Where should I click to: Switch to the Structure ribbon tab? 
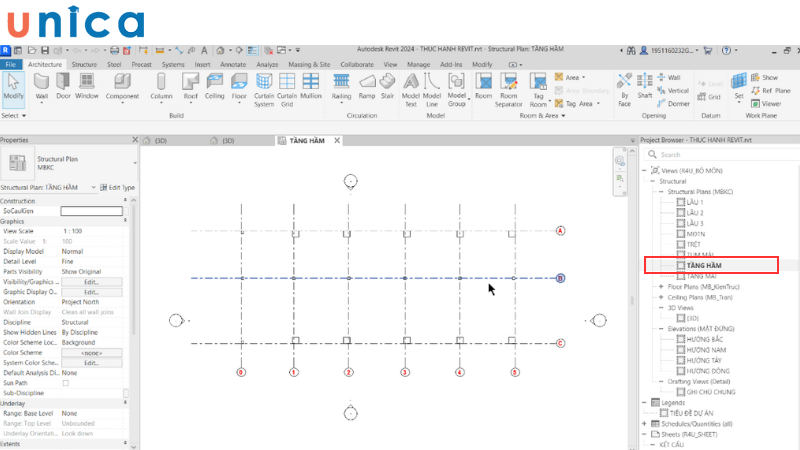pos(84,64)
